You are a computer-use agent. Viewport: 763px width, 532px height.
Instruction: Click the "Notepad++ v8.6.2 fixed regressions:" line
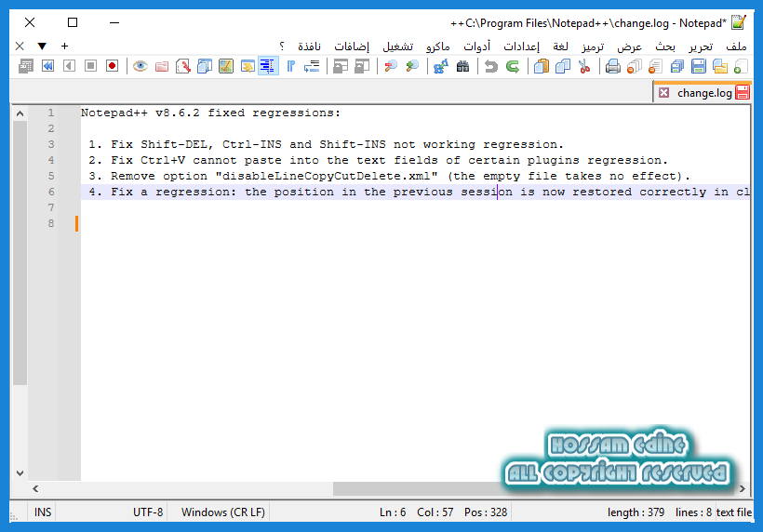pyautogui.click(x=210, y=113)
